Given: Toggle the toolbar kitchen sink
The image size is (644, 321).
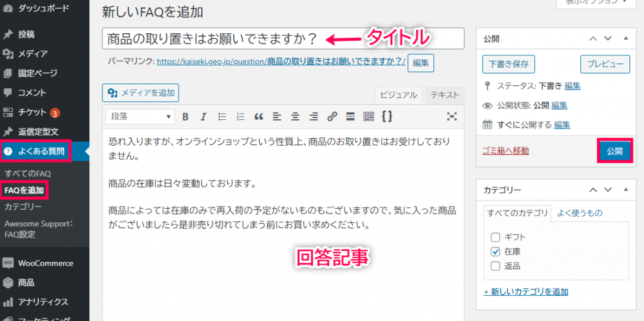Looking at the screenshot, I should [x=369, y=117].
